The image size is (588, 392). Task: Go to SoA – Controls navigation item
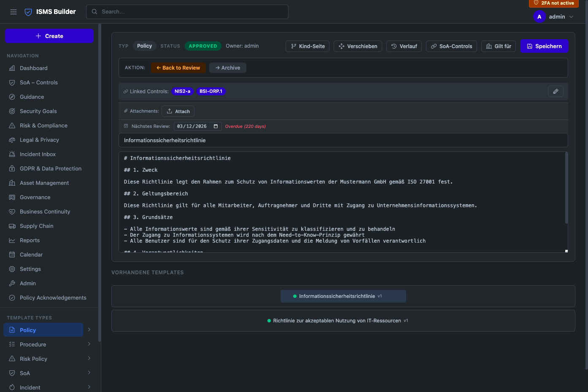click(50, 83)
